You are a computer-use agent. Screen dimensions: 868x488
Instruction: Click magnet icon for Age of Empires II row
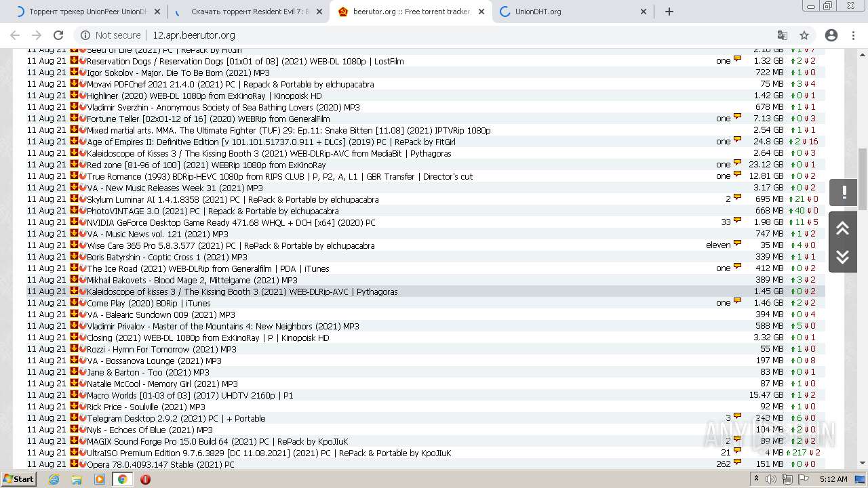83,141
